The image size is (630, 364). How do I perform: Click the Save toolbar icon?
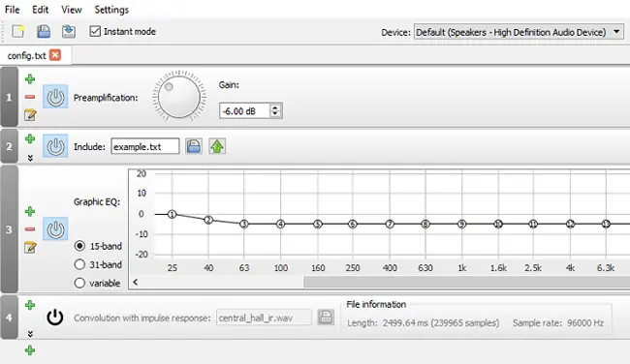click(44, 31)
